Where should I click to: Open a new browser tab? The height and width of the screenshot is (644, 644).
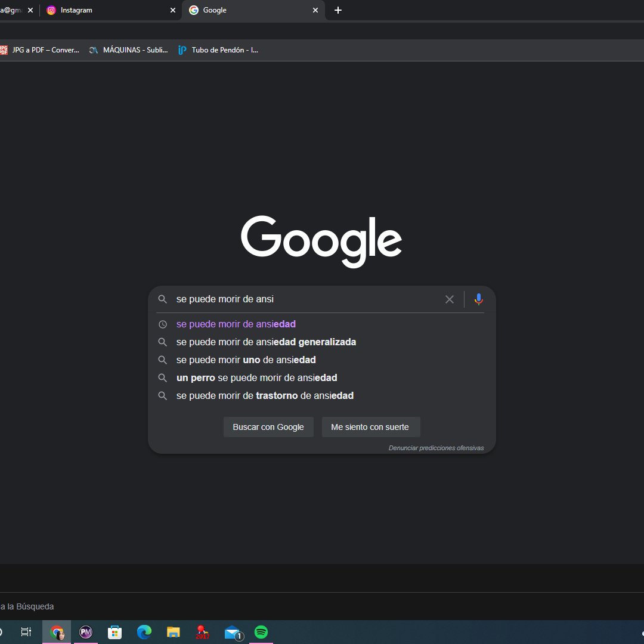(338, 10)
